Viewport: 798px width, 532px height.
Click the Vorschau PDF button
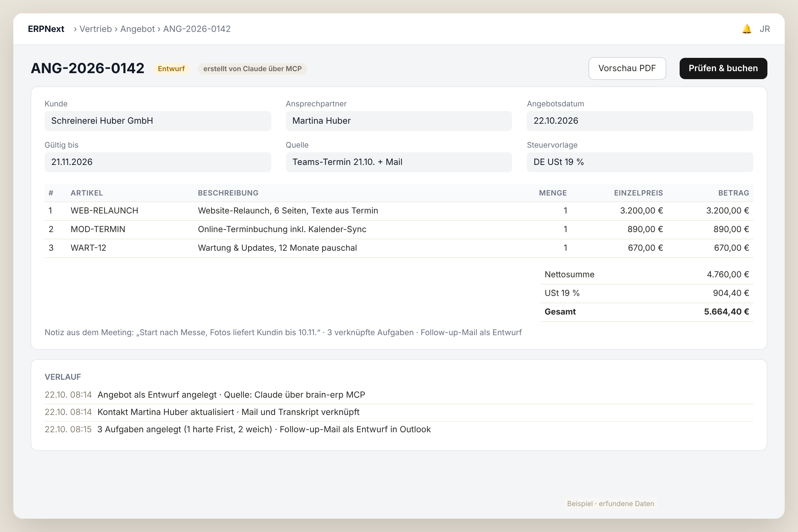(x=627, y=68)
